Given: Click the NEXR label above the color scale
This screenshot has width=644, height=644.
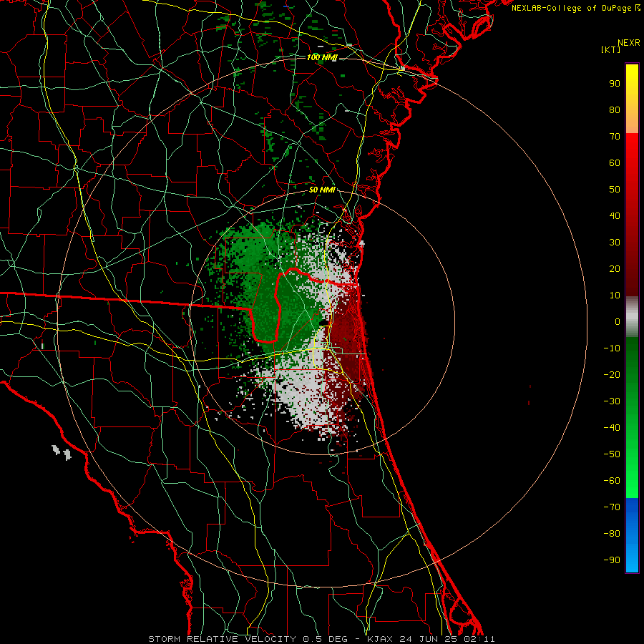Looking at the screenshot, I should (x=629, y=43).
